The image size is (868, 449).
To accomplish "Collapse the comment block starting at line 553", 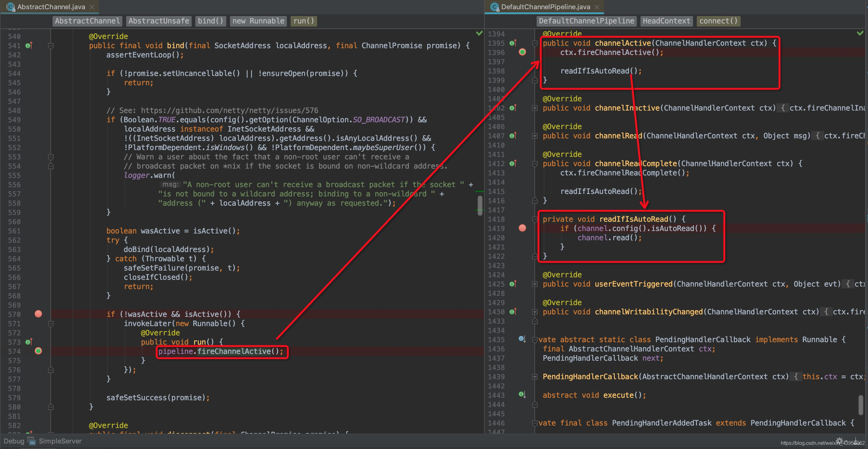I will click(x=51, y=157).
